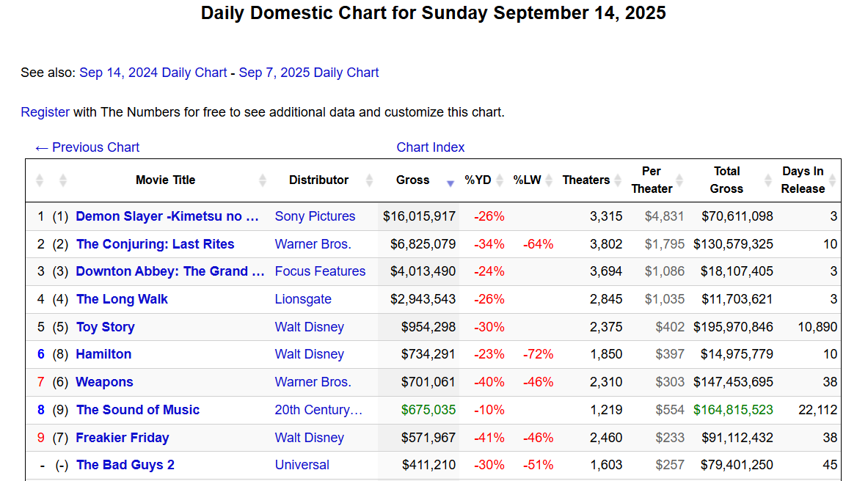Click The Sound of Music title
868x481 pixels.
point(138,410)
